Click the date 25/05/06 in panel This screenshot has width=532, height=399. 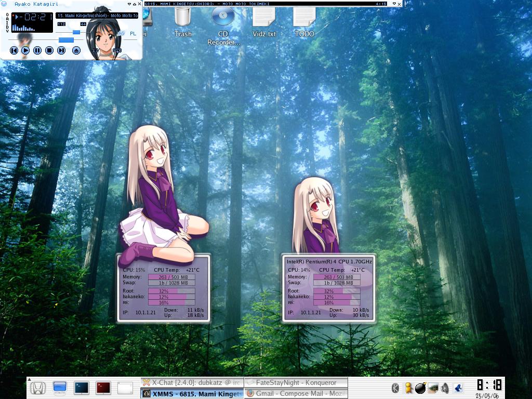(487, 395)
